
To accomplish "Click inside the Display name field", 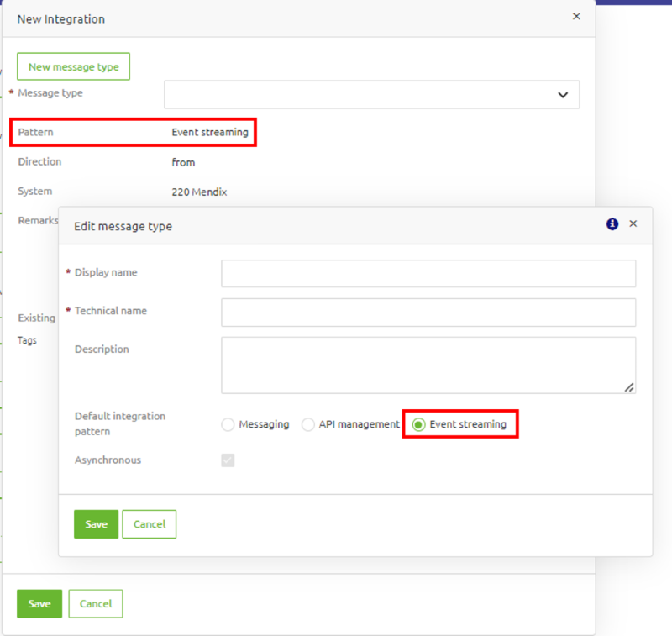I will pos(428,273).
